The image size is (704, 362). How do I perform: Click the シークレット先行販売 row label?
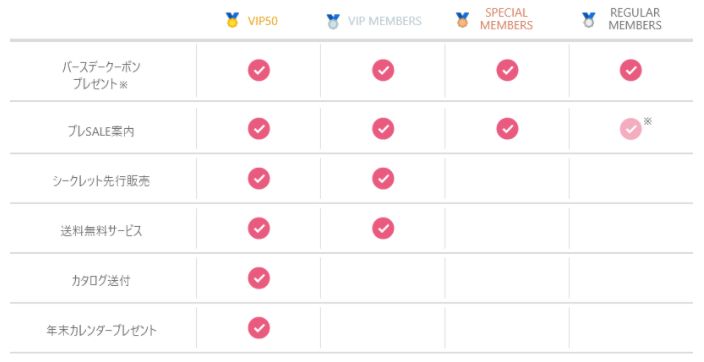click(x=101, y=181)
